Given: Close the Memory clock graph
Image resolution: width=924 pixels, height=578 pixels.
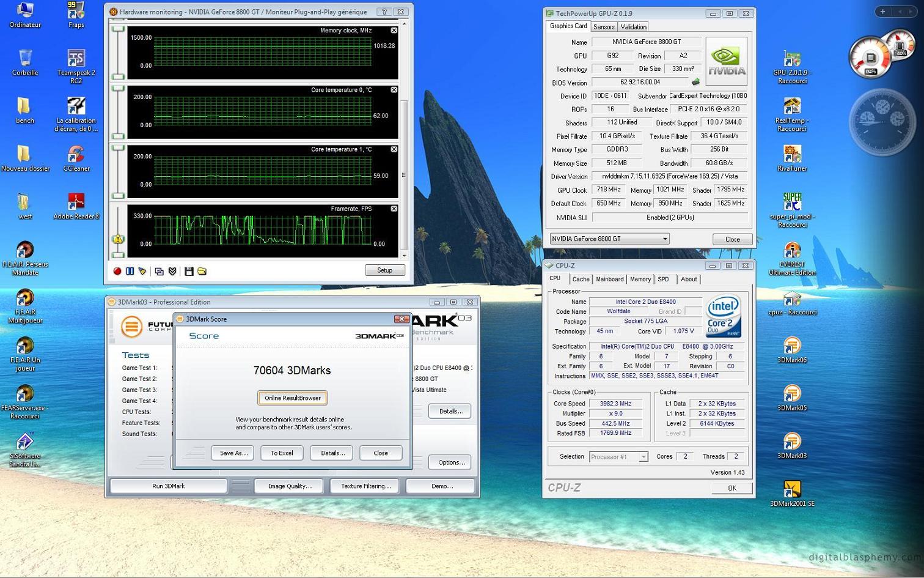Looking at the screenshot, I should [x=394, y=31].
